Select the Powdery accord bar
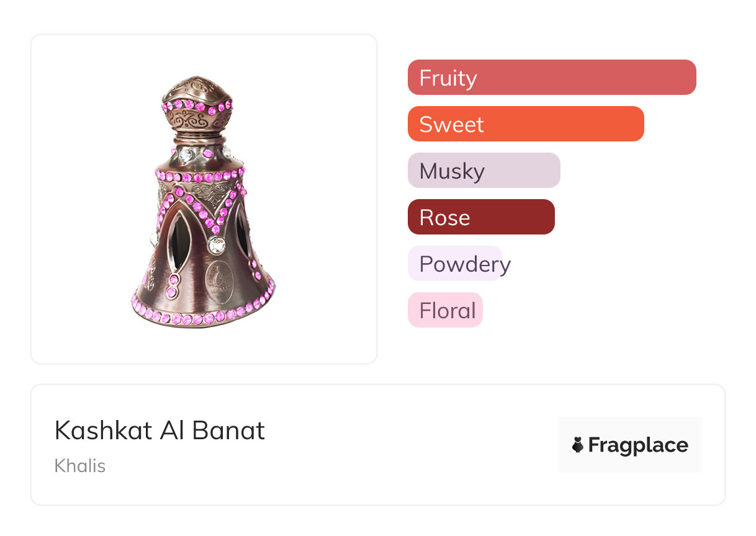 pos(455,264)
